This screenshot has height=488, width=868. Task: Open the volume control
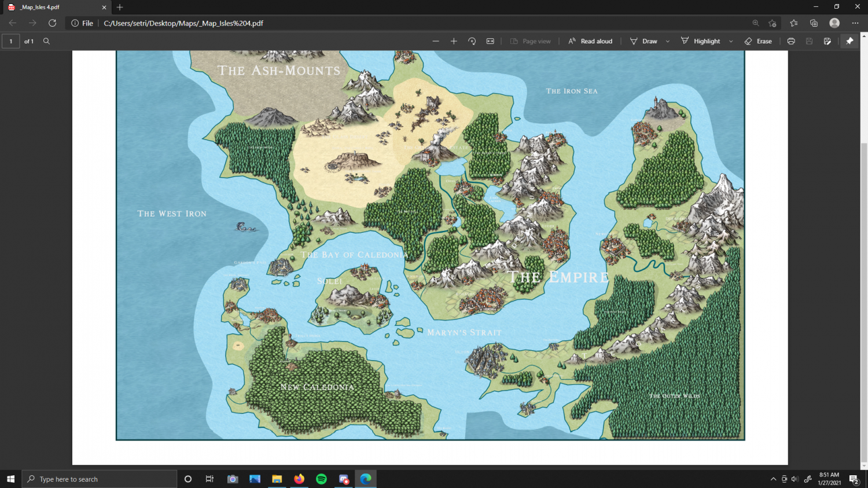795,479
